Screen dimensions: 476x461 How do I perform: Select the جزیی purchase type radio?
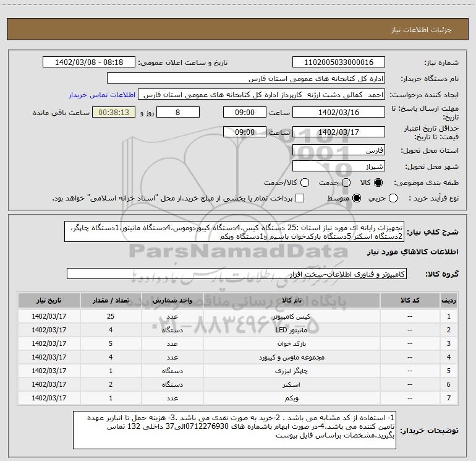click(393, 198)
